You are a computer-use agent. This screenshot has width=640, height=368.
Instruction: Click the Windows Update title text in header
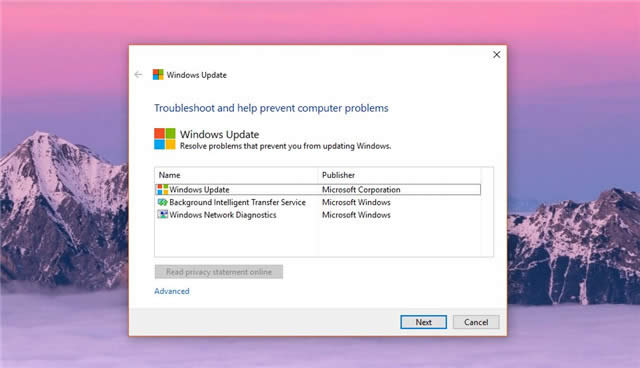coord(196,75)
